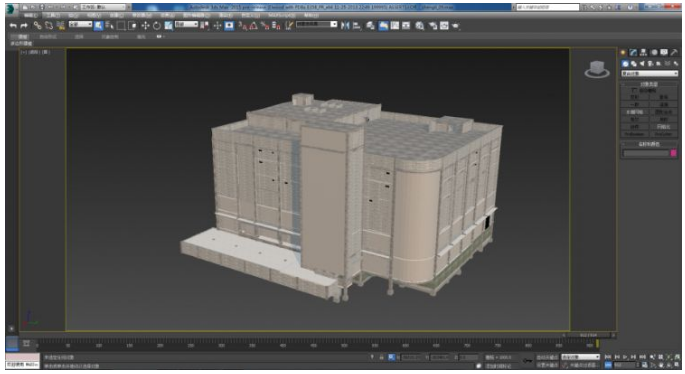Open the Render Setup icon
This screenshot has height=374, width=685.
point(433,26)
